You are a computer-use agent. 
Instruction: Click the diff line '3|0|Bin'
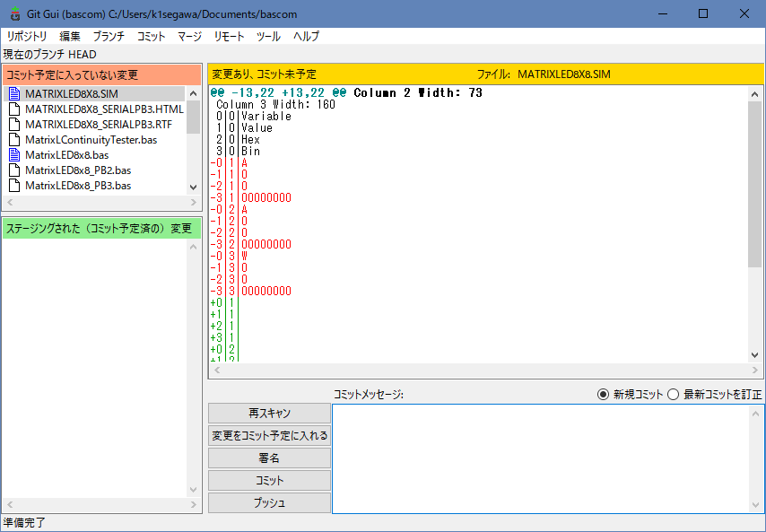pyautogui.click(x=238, y=152)
